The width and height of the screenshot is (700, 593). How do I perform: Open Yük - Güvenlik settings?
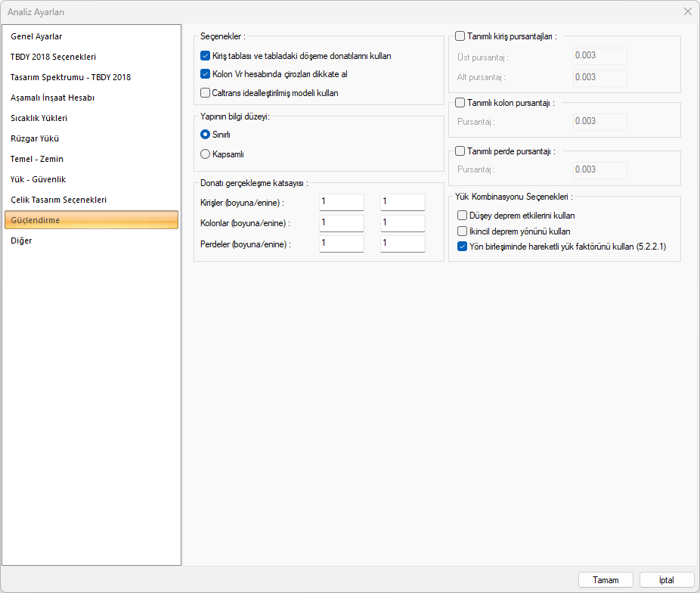coord(91,179)
